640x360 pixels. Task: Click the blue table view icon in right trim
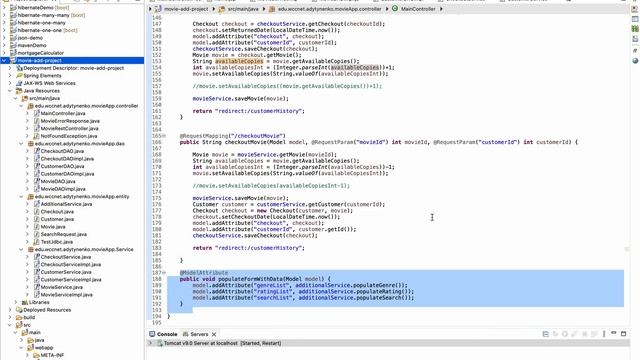pyautogui.click(x=635, y=19)
